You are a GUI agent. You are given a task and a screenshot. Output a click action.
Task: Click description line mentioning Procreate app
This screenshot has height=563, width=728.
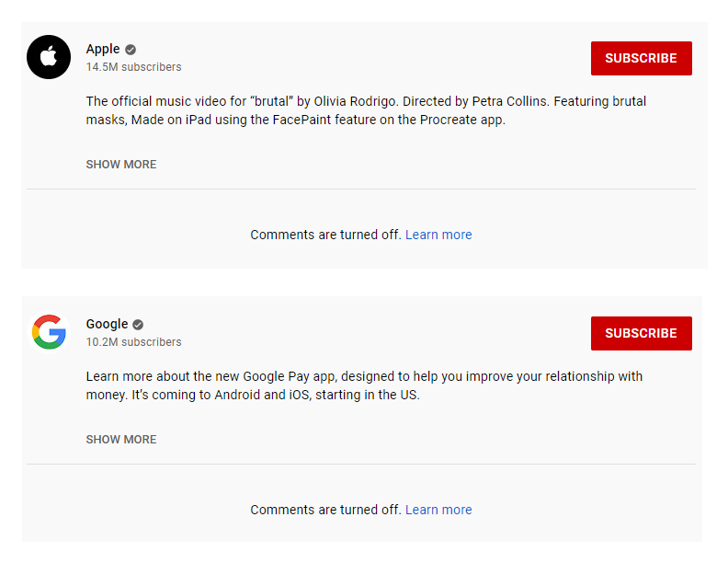pos(295,120)
